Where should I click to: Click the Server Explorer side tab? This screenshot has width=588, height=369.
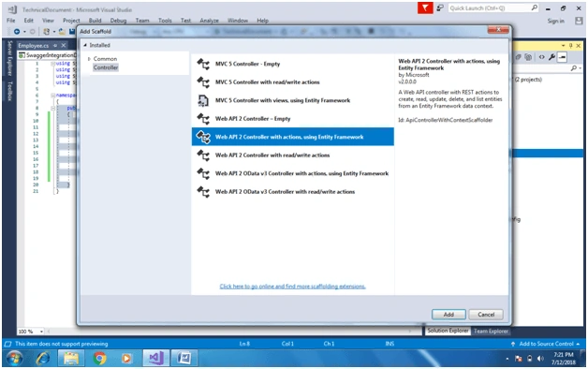coord(9,57)
